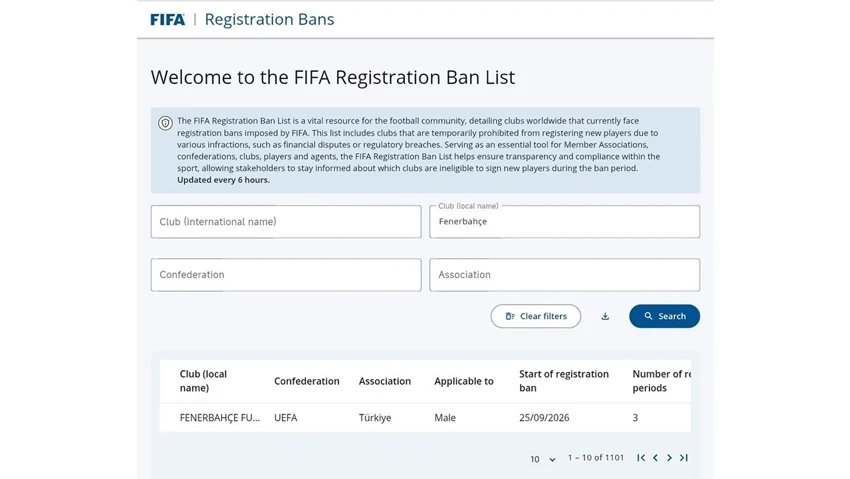Sort by the Confederation column header
Screen dimensions: 850x479
pos(306,381)
